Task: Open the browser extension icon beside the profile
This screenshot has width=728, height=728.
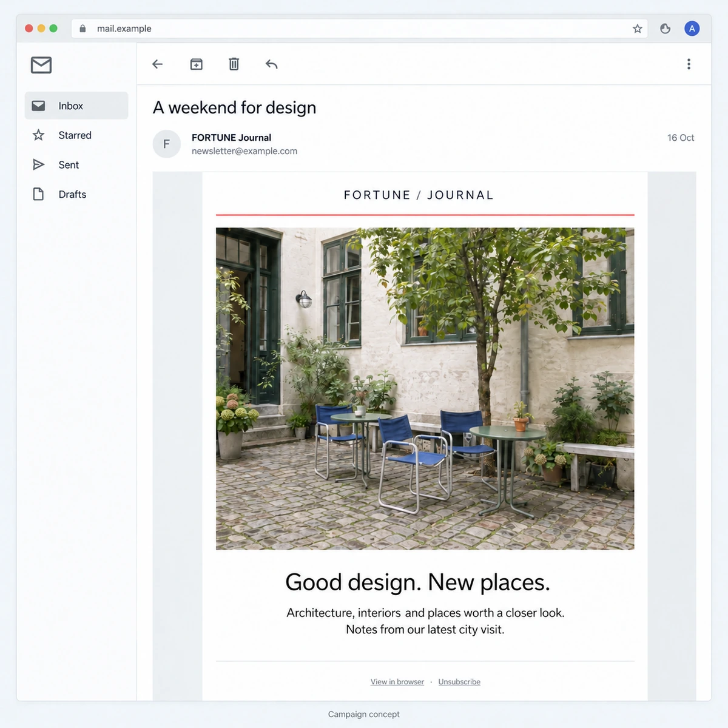Action: (x=666, y=29)
